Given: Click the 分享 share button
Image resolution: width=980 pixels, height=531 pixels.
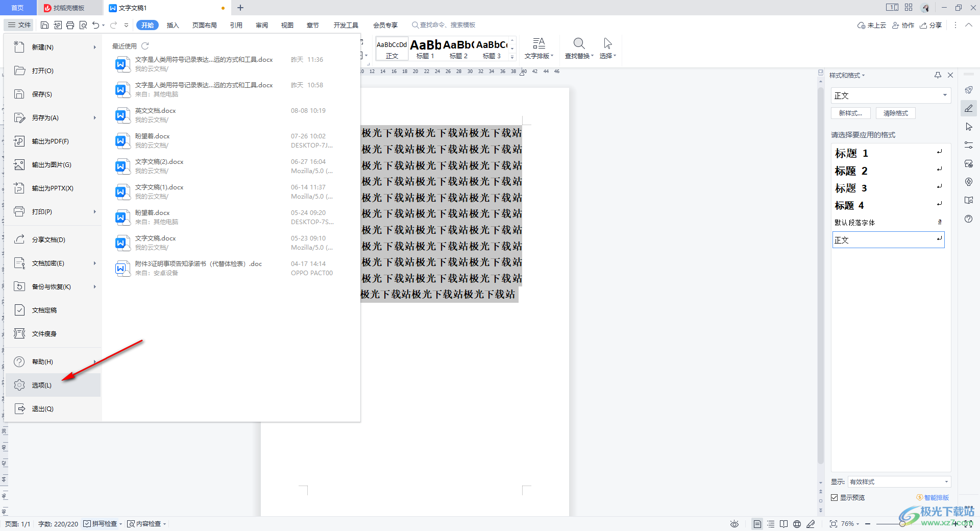Looking at the screenshot, I should [x=931, y=25].
